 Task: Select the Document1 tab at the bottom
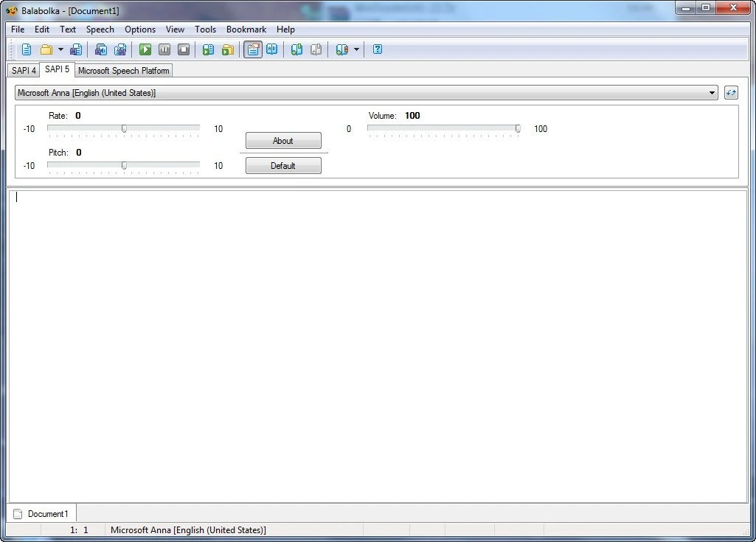coord(41,513)
